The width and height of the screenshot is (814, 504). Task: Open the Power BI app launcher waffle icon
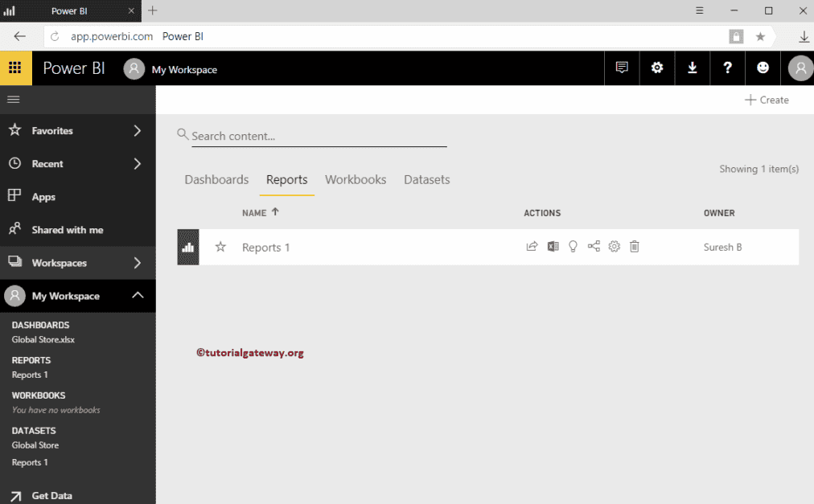tap(15, 68)
